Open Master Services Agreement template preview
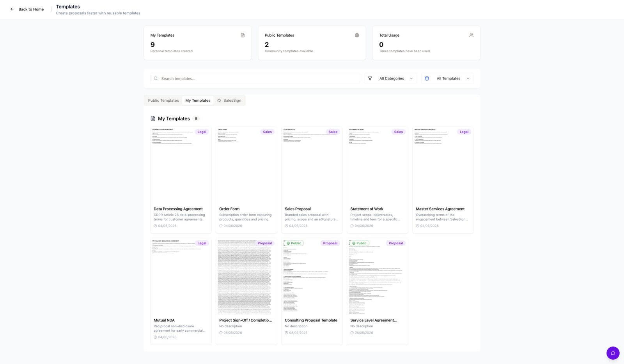This screenshot has height=364, width=624. tap(443, 166)
